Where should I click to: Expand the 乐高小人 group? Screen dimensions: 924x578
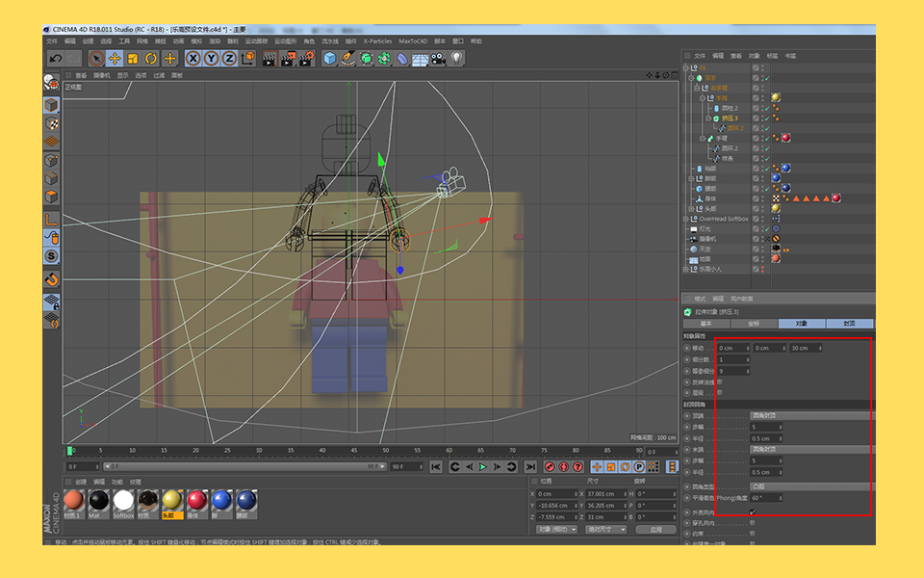686,269
